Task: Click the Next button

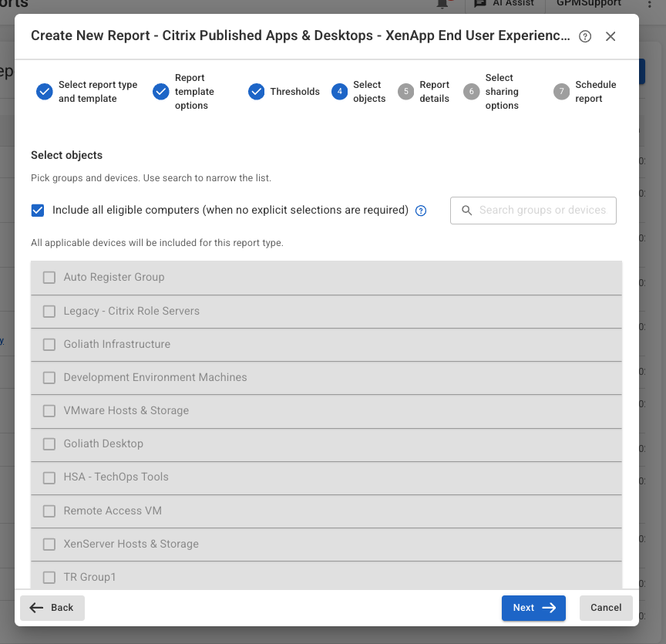Action: pyautogui.click(x=533, y=608)
